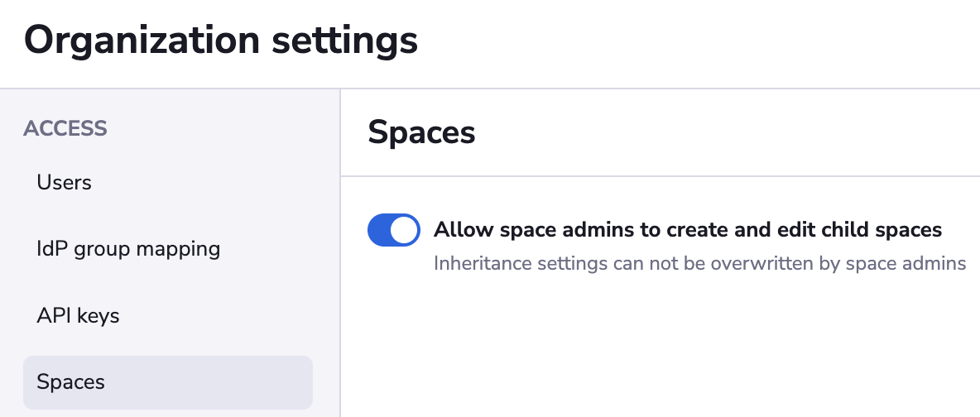Click the ACCESS section header

[x=65, y=128]
